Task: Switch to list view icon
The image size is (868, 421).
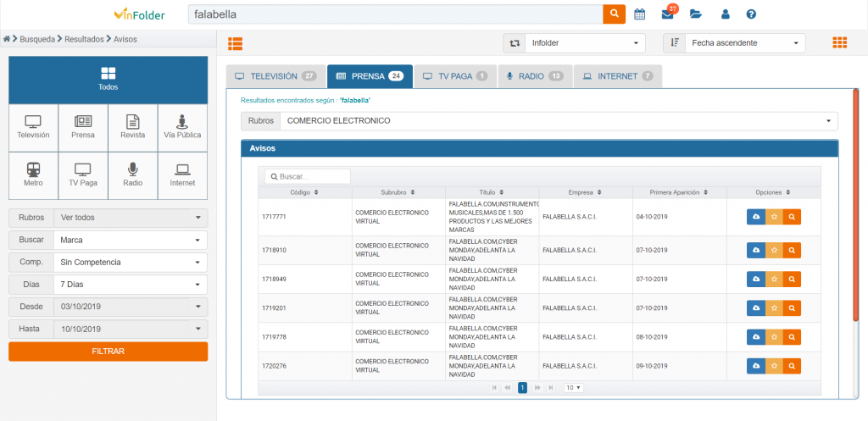Action: [x=236, y=43]
